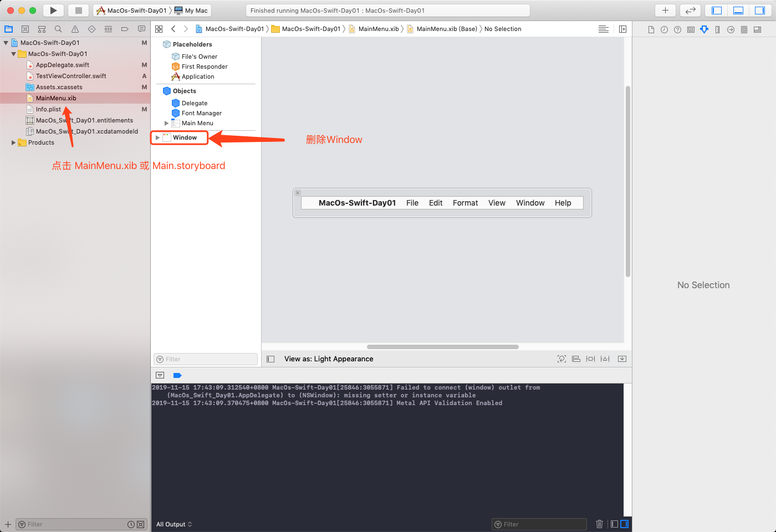Open the Symbol navigator
The height and width of the screenshot is (532, 776).
click(x=42, y=29)
